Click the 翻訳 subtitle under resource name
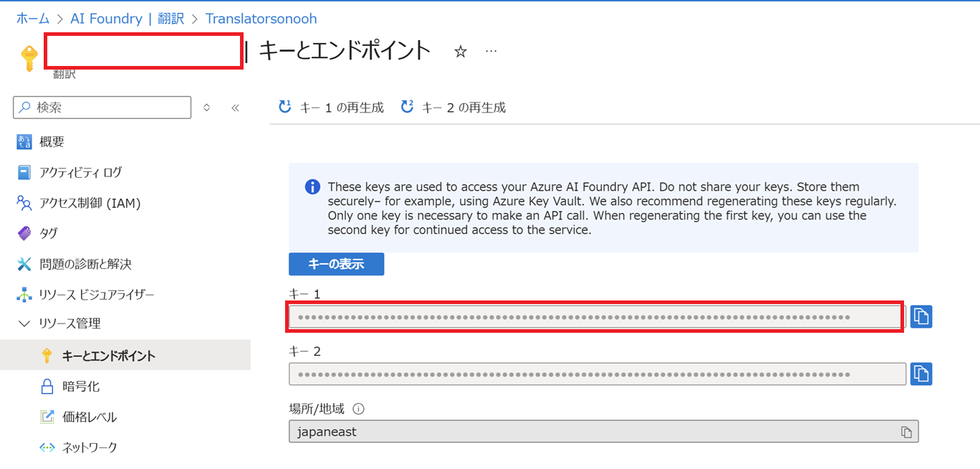Viewport: 980px width, 469px height. point(64,74)
